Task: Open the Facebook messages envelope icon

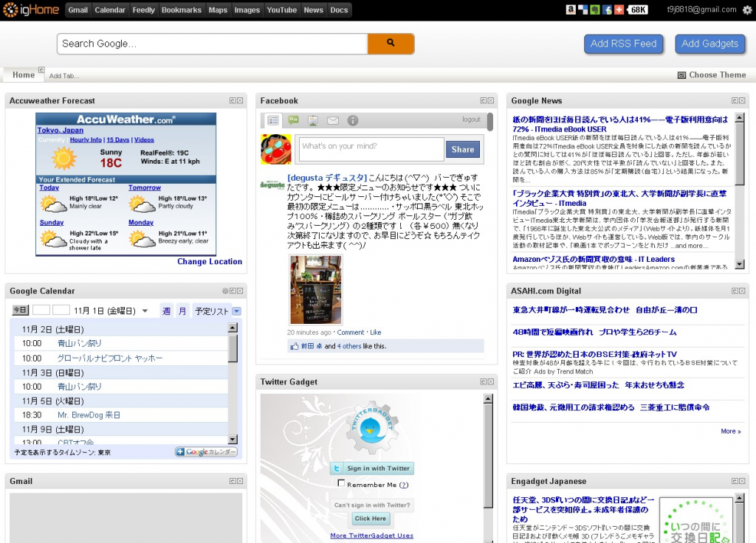Action: (333, 120)
